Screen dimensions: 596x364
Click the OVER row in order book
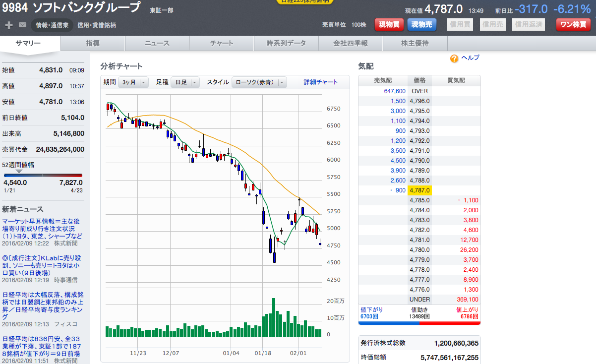pyautogui.click(x=419, y=91)
